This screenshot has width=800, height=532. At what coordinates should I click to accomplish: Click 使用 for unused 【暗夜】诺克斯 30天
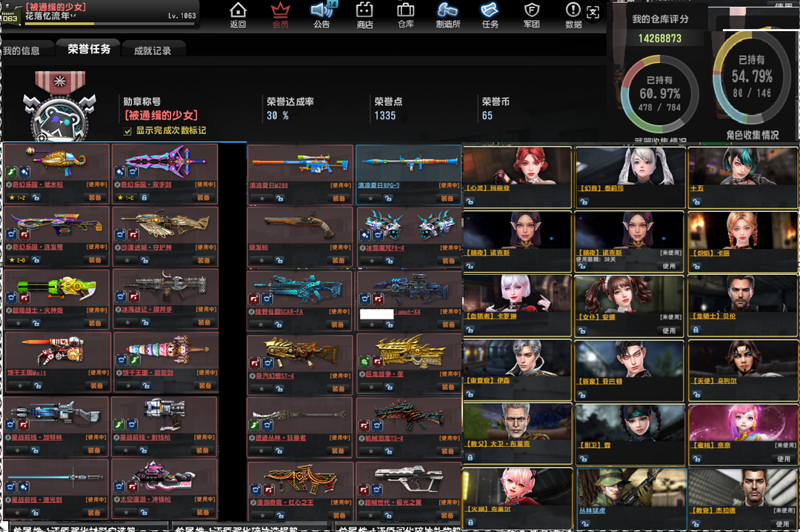point(669,266)
